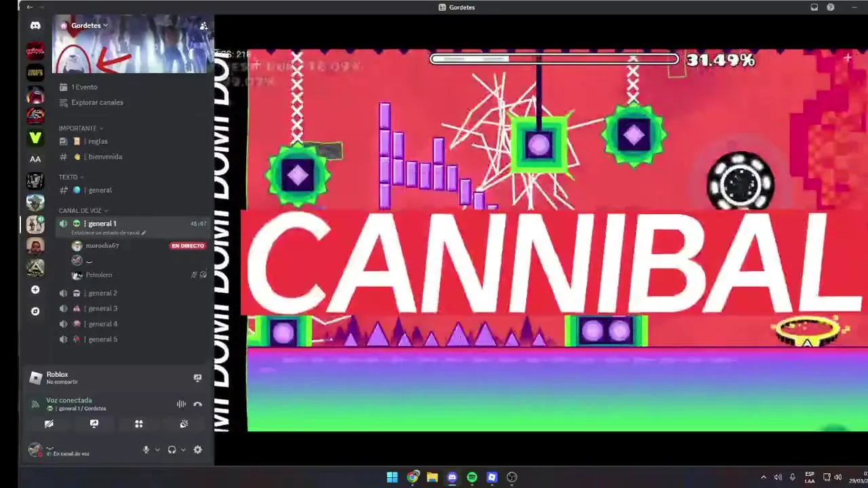This screenshot has width=868, height=488.
Task: Open the soundboard icon in voice panel
Action: pyautogui.click(x=184, y=424)
